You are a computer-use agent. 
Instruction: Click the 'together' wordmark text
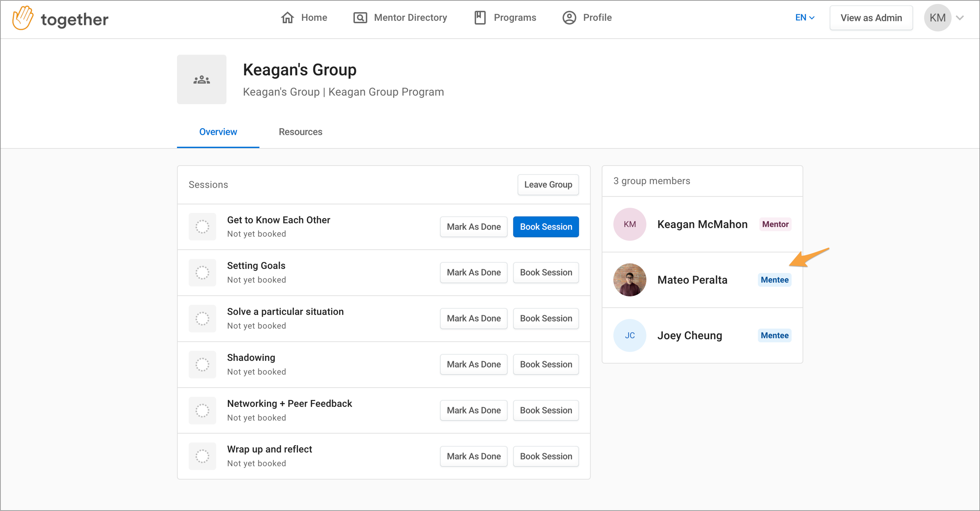(x=75, y=20)
